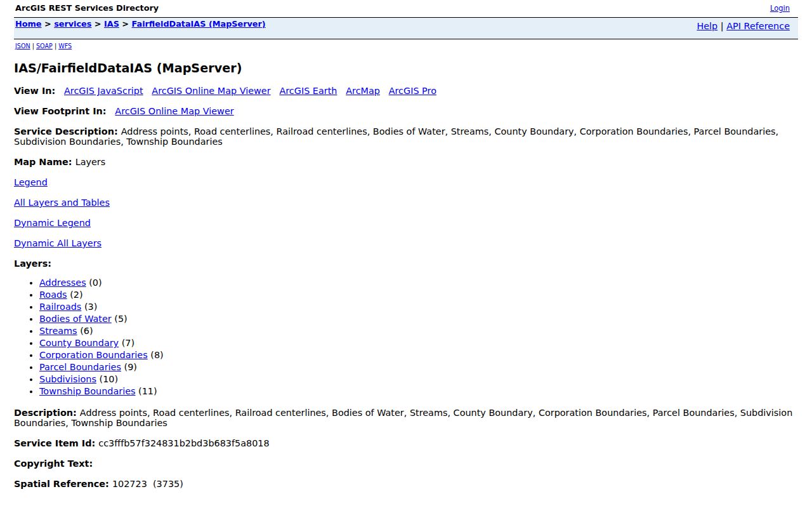
Task: View the SOAP format link
Action: click(x=44, y=46)
